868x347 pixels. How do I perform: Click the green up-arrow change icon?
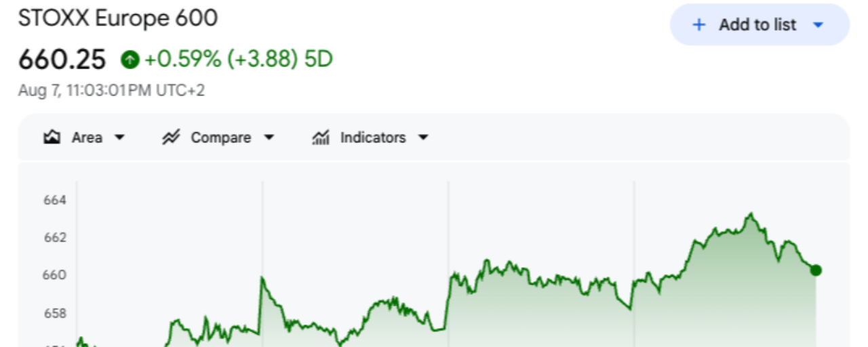pos(130,60)
